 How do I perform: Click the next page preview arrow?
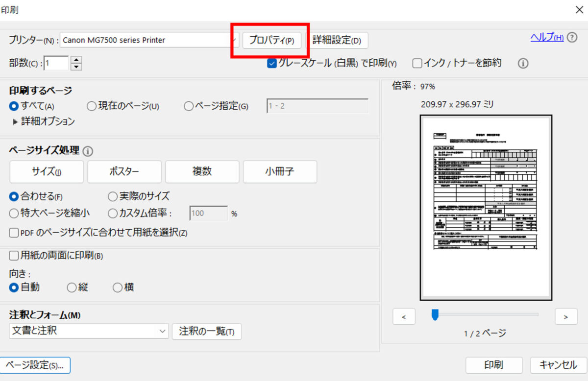click(x=566, y=317)
